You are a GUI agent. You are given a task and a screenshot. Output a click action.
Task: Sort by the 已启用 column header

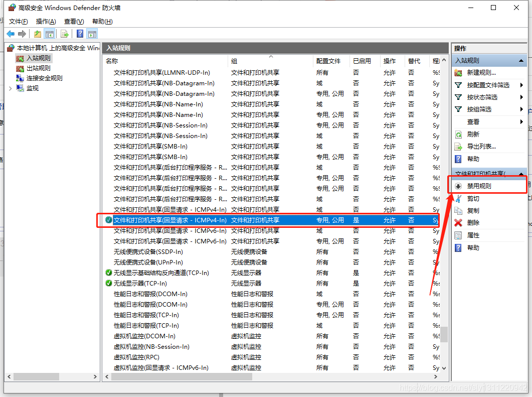click(365, 61)
